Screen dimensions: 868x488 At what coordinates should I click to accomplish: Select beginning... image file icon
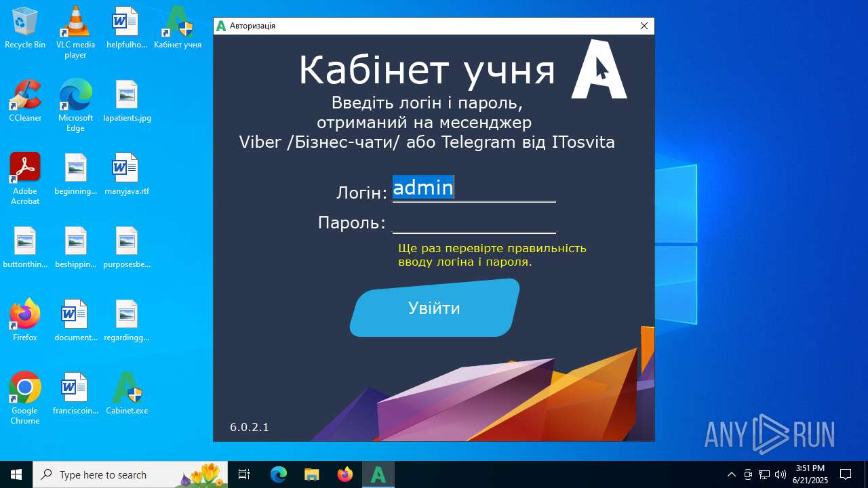pyautogui.click(x=75, y=174)
